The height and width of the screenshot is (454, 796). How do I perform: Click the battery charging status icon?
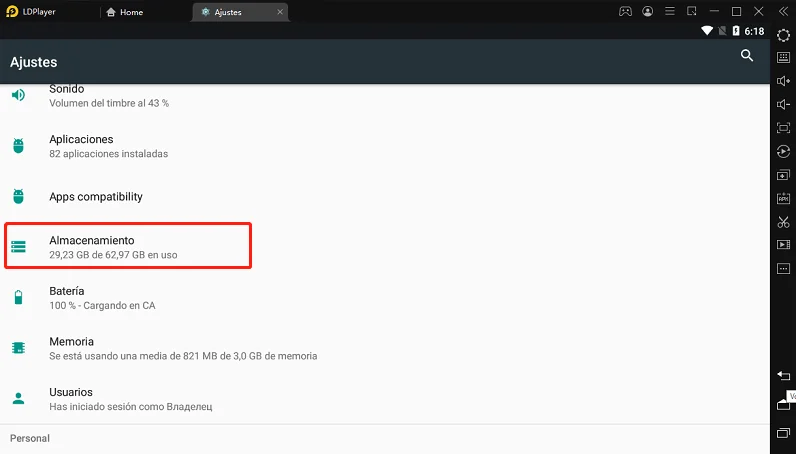tap(736, 31)
